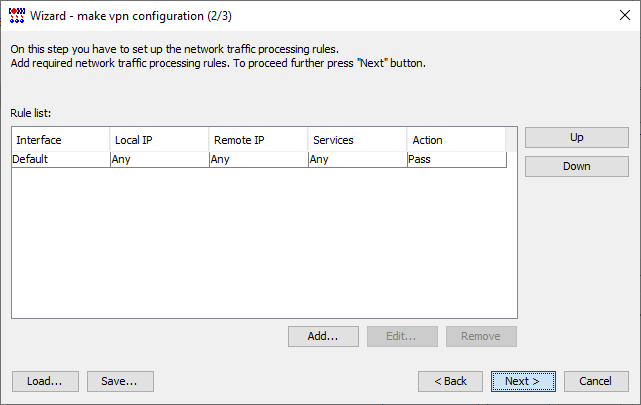The height and width of the screenshot is (405, 641).
Task: Select the Pass action cell
Action: click(457, 159)
